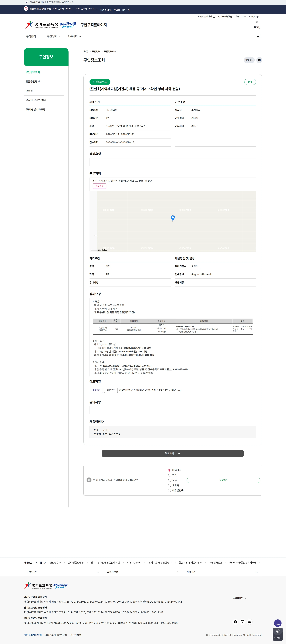
Task: Submit rating with 등록하기
Action: [x=223, y=480]
